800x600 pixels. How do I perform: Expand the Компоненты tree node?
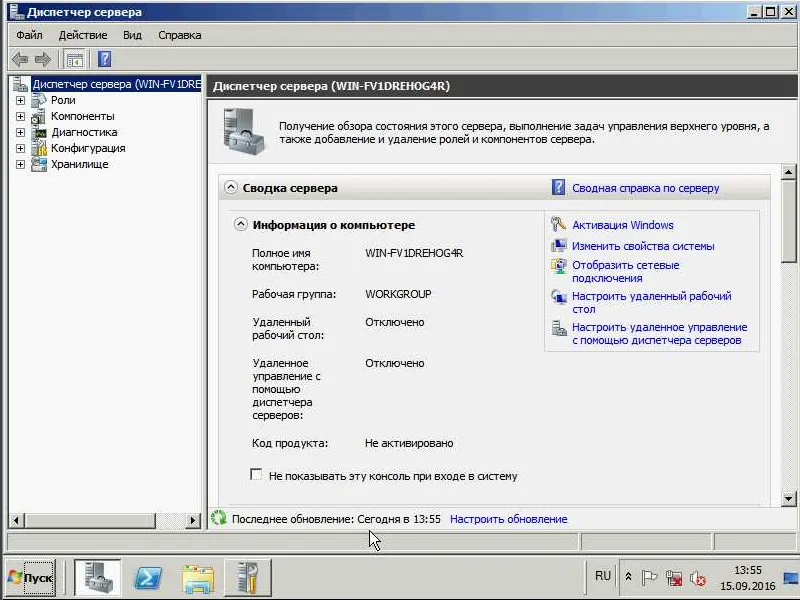20,116
